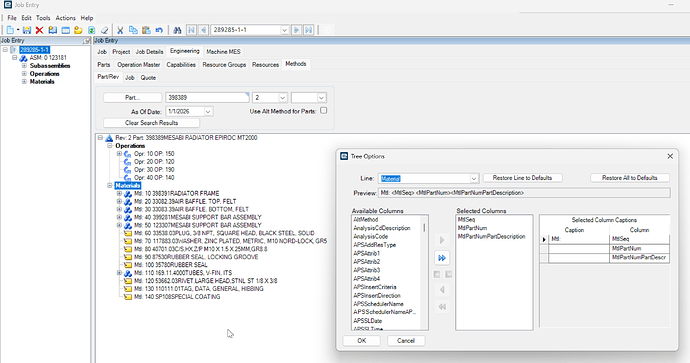Viewport: 690px width, 363px height.
Task: Click the part number field showing 398389
Action: tap(207, 98)
